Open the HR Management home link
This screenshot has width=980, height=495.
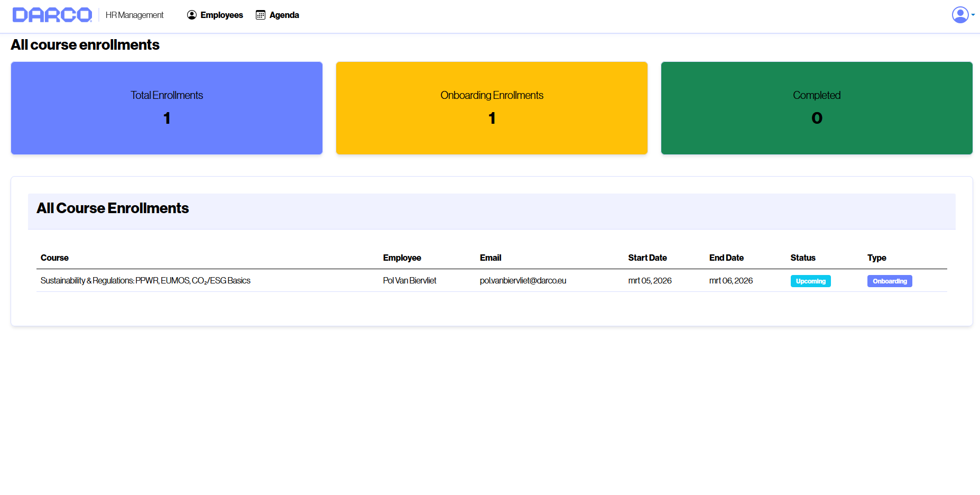pyautogui.click(x=134, y=15)
